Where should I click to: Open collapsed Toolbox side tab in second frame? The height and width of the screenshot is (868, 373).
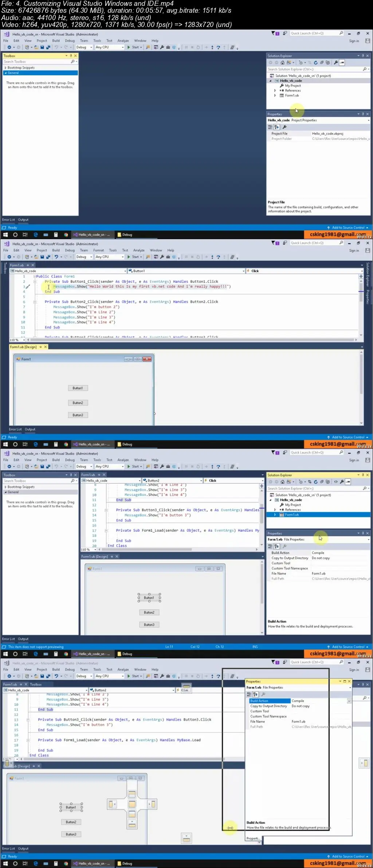(x=5, y=268)
